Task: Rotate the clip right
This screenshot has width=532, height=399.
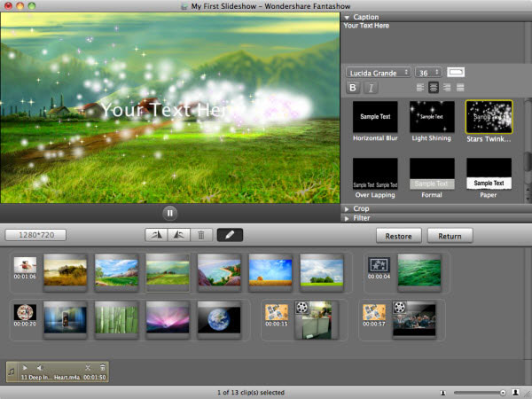Action: 179,235
